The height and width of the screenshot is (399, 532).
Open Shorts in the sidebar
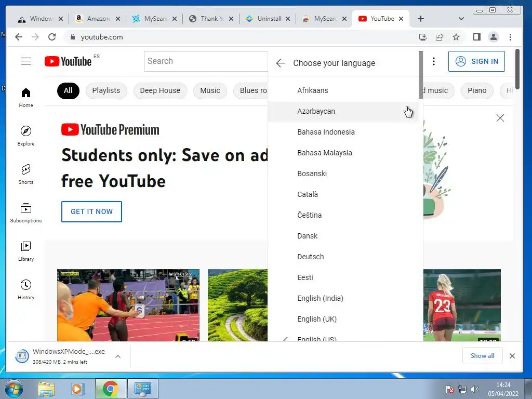pos(26,175)
